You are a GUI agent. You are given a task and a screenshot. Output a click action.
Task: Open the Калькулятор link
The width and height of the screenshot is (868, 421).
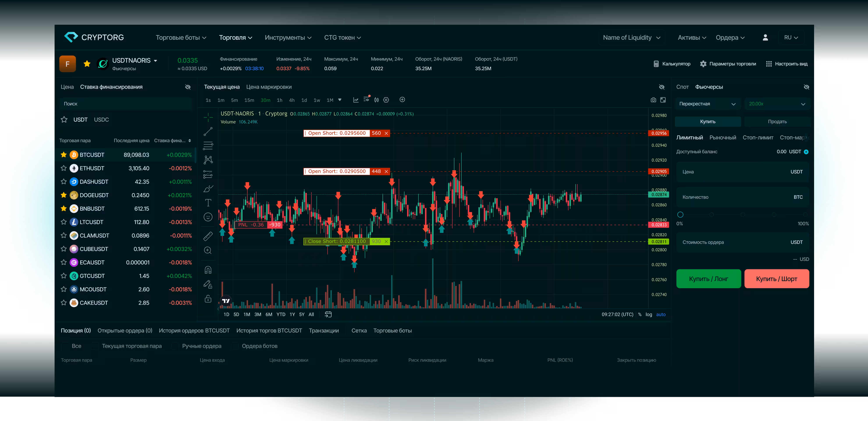pyautogui.click(x=672, y=64)
